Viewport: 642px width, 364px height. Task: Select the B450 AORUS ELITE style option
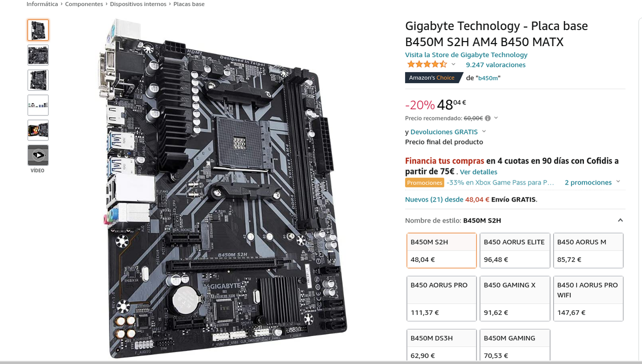[515, 250]
